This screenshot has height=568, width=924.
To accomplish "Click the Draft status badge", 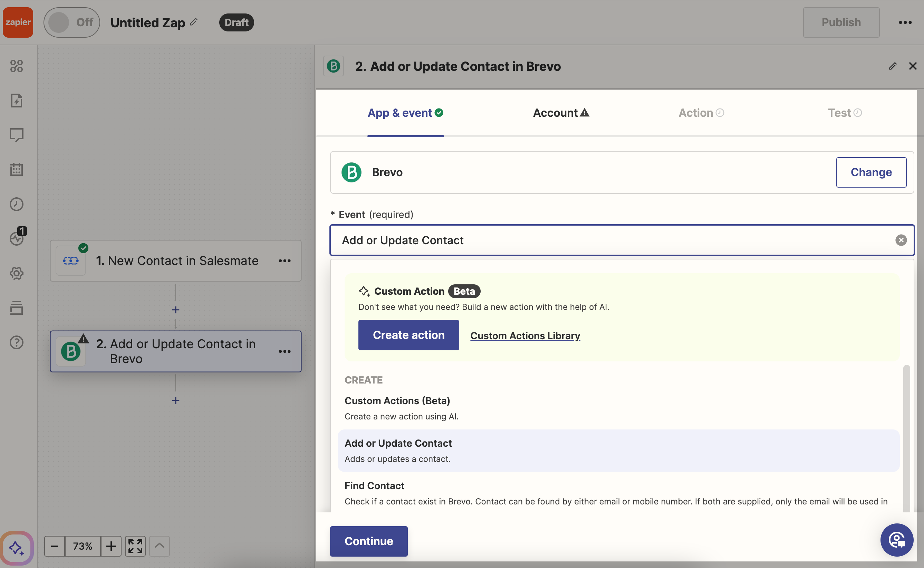I will [x=237, y=22].
